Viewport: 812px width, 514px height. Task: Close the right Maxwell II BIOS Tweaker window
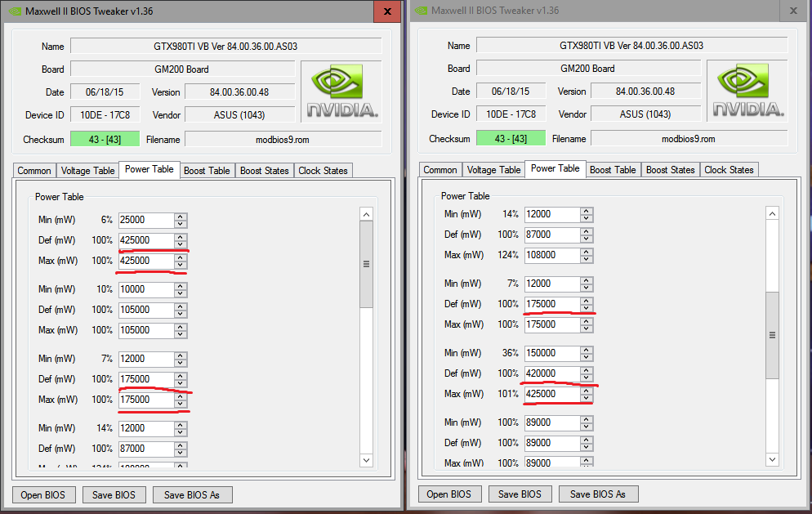pos(793,11)
